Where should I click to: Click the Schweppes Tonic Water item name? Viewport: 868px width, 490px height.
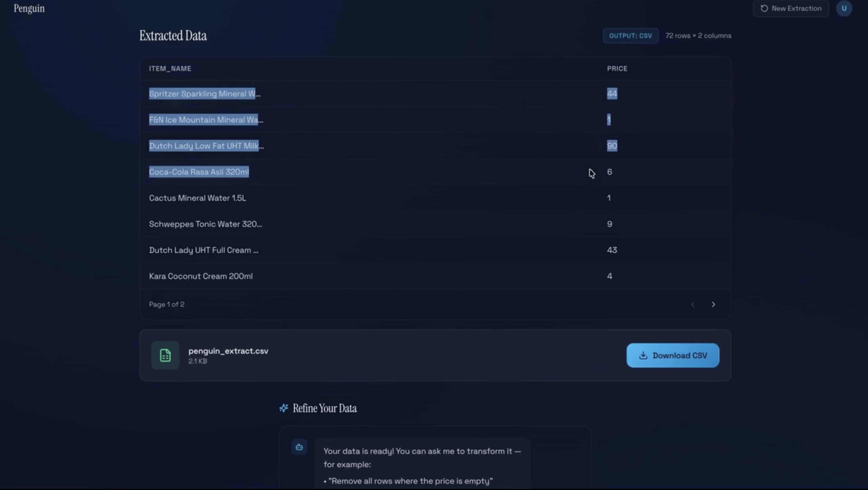(x=205, y=224)
